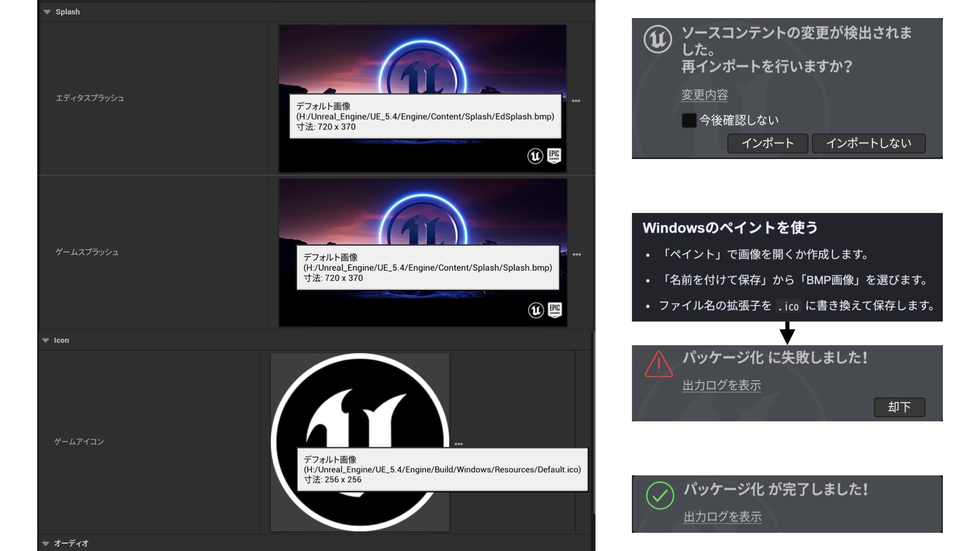Click the Default.ico default image tooltip

click(443, 470)
